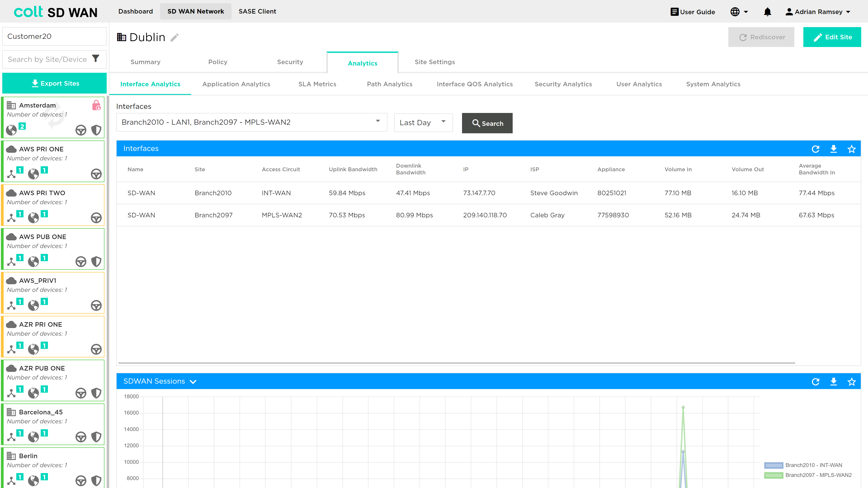The width and height of the screenshot is (868, 488).
Task: Open the Dashboard menu
Action: (x=135, y=12)
